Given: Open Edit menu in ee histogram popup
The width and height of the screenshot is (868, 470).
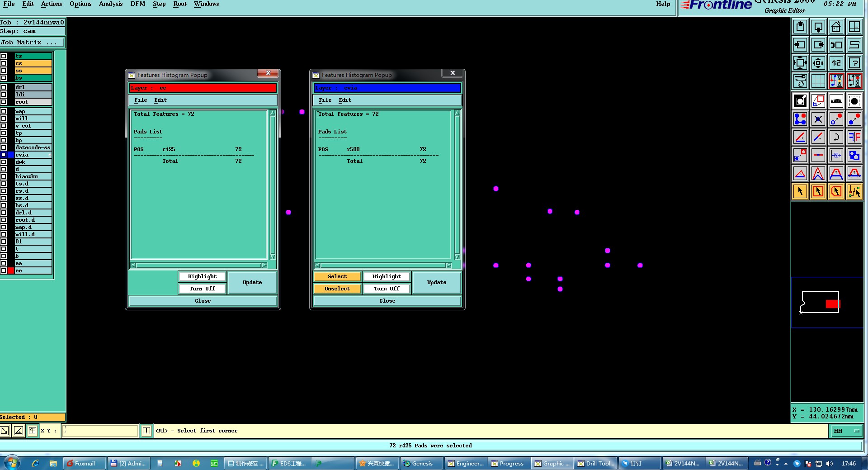Looking at the screenshot, I should tap(160, 100).
